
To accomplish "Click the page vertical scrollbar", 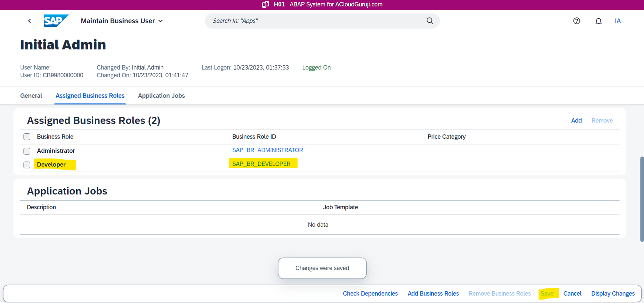I will (x=641, y=199).
